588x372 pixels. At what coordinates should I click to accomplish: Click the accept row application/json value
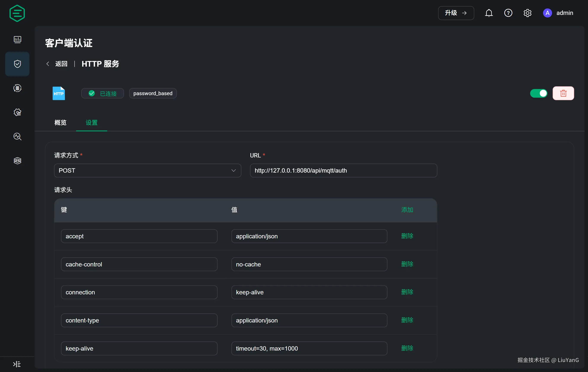click(x=309, y=236)
